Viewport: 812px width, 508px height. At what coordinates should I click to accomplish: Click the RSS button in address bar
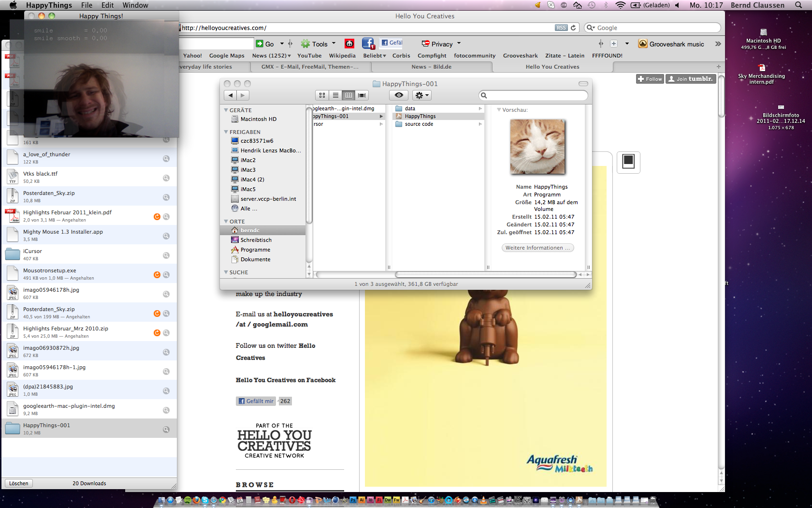pos(561,28)
